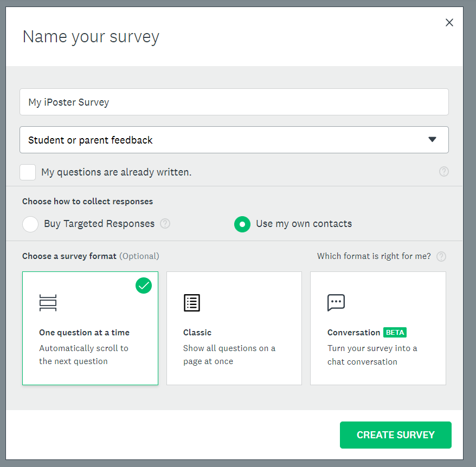Choose One question at a time format

point(90,328)
